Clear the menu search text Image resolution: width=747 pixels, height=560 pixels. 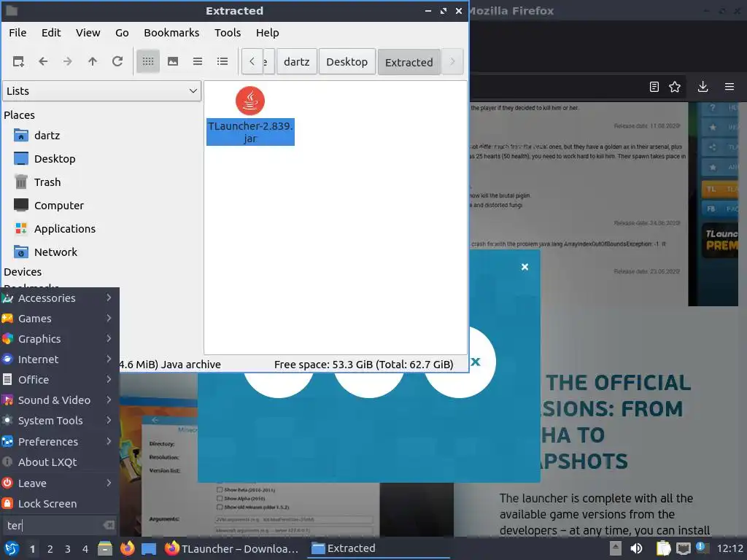pos(109,525)
